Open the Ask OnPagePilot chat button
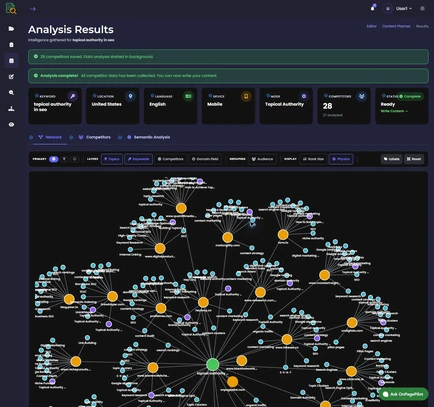 coord(403,394)
